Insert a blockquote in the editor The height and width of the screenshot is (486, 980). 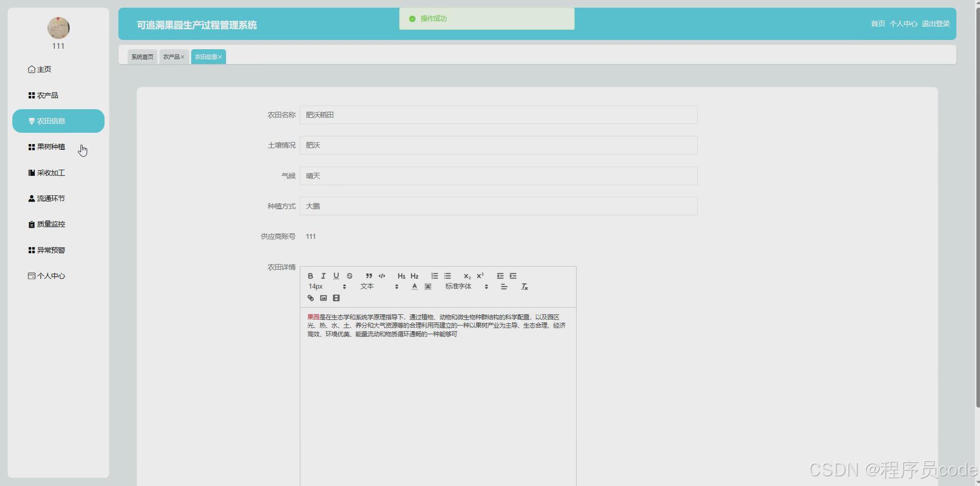(x=369, y=276)
